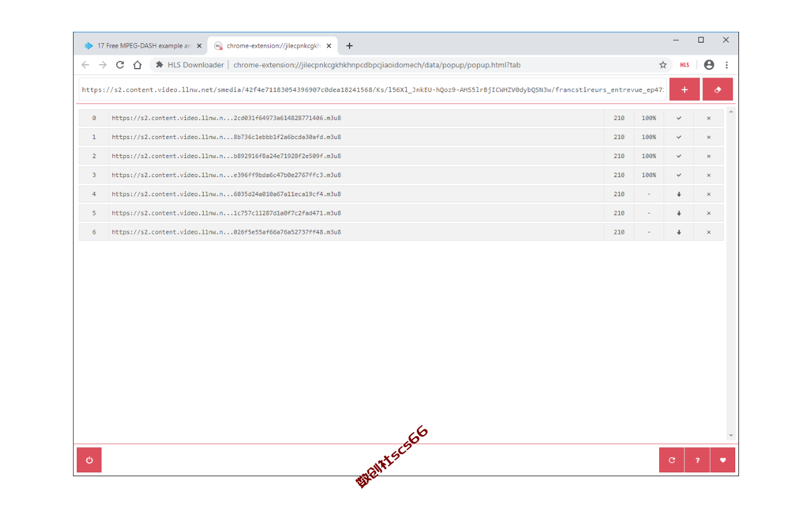812x508 pixels.
Task: Click the list scrollbar down arrow
Action: tap(731, 436)
